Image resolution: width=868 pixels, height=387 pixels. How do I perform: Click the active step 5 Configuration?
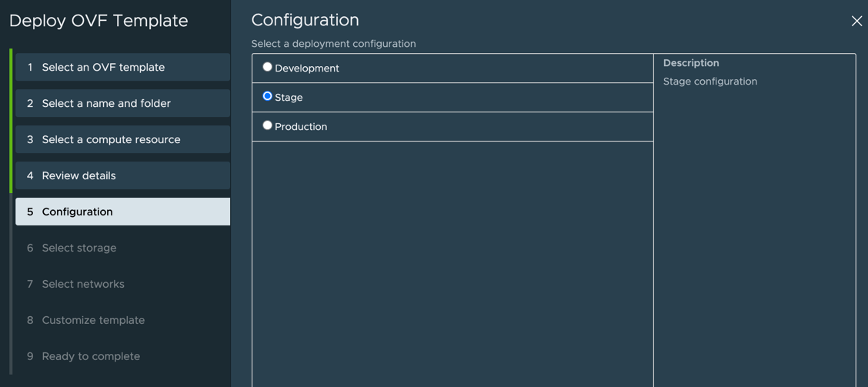point(122,212)
